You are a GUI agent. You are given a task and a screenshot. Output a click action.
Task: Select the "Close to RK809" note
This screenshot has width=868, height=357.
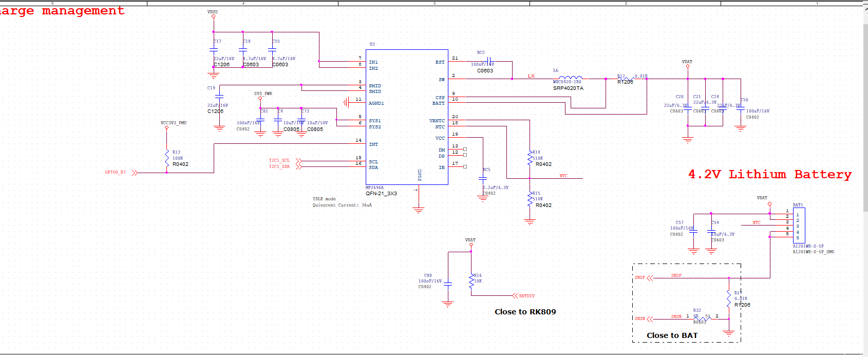[x=525, y=312]
